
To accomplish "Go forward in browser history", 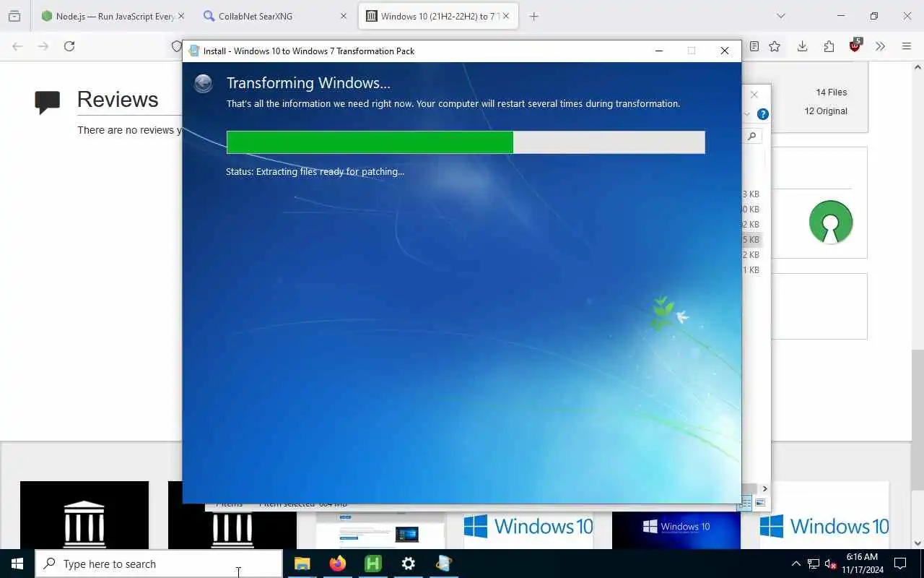I will point(43,46).
